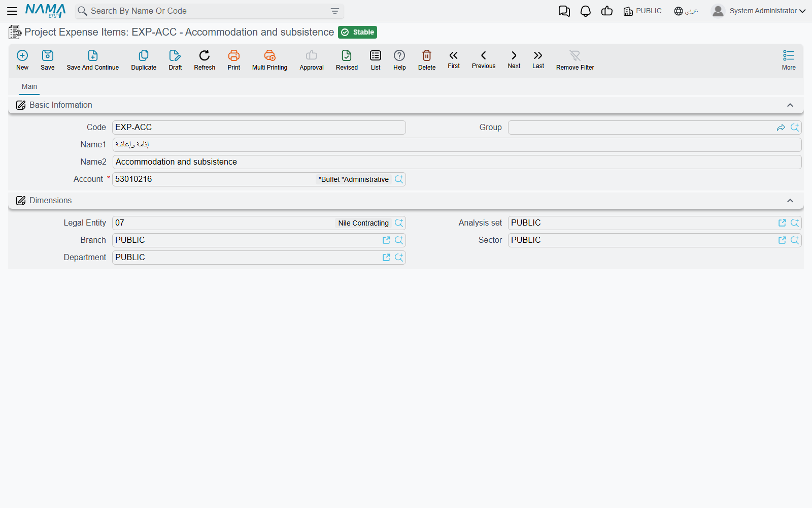
Task: Print the expense item
Action: 234,60
